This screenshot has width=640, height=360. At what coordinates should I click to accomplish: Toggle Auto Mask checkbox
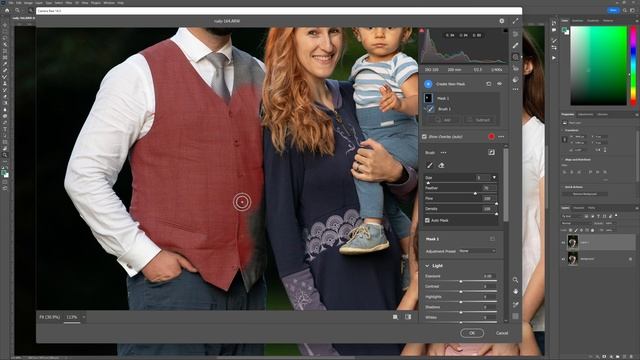click(x=427, y=220)
